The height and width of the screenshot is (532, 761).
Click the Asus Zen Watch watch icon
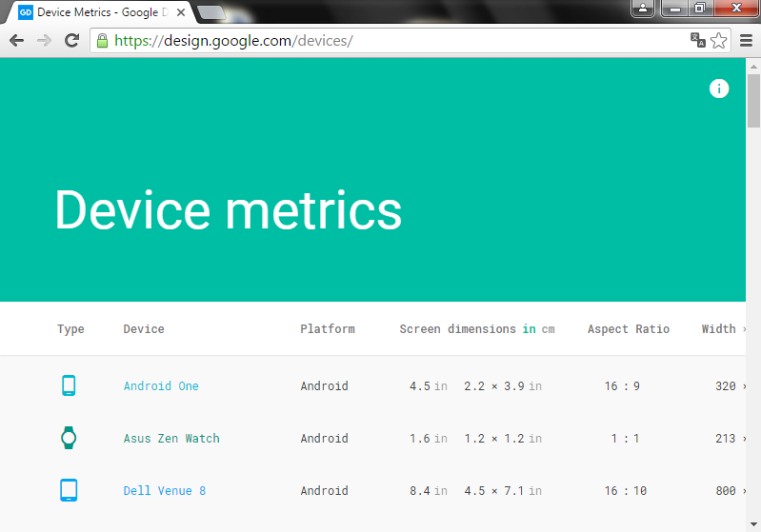click(x=69, y=438)
